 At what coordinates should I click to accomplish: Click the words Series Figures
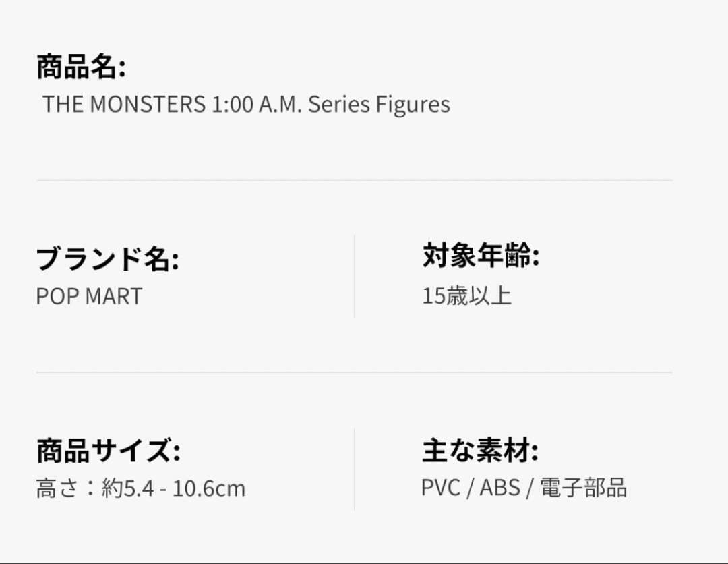coord(379,105)
